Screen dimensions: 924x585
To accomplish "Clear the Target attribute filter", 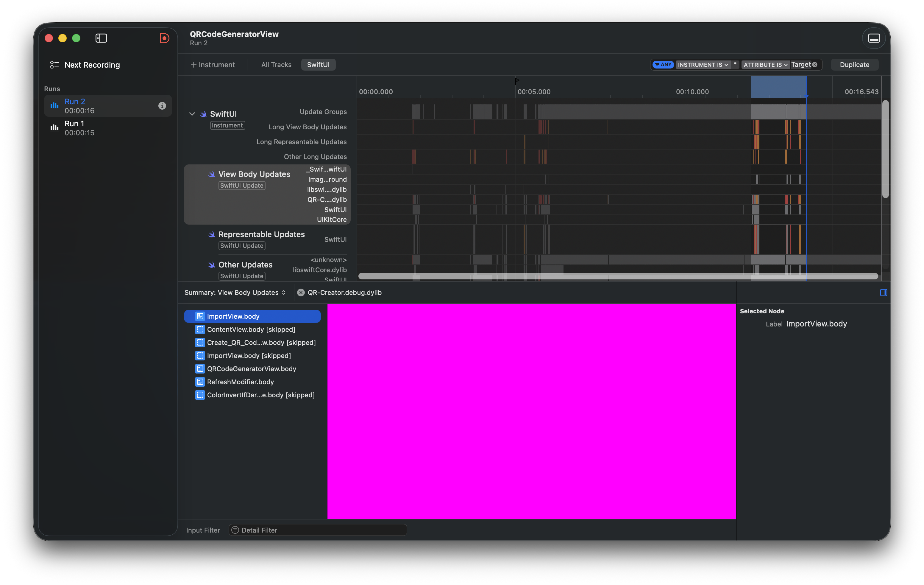I will [x=815, y=65].
